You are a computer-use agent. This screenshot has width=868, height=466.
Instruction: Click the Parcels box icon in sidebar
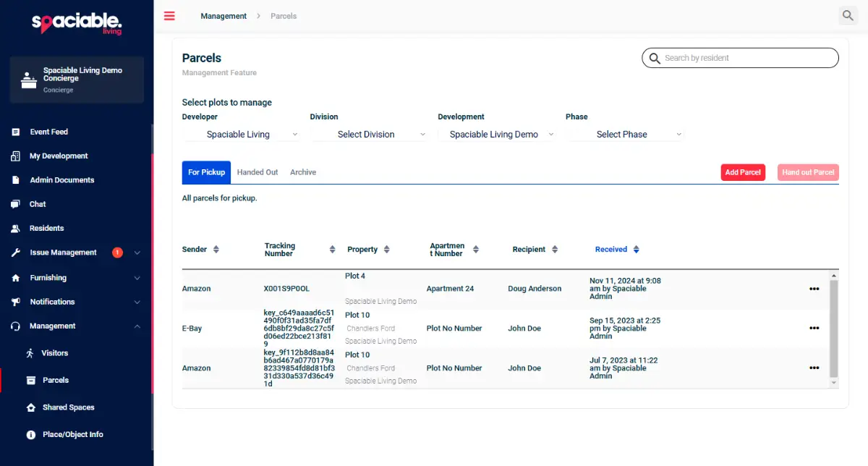30,380
